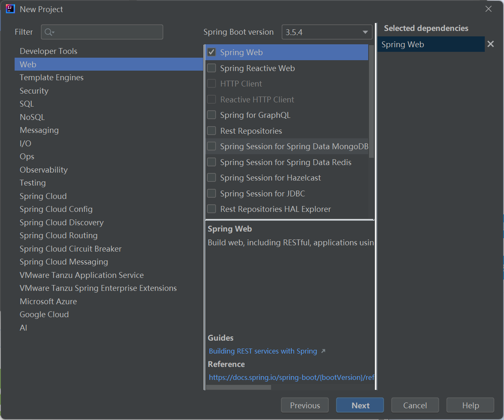
Task: Choose the Google Cloud category
Action: 109,314
